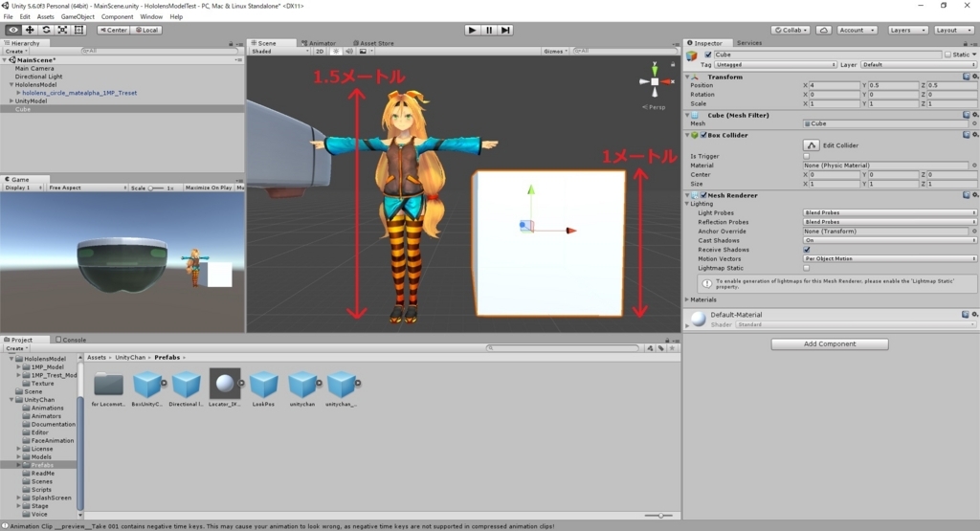Screen dimensions: 980x531
Task: Click the Cube object icon in Inspector
Action: (692, 55)
